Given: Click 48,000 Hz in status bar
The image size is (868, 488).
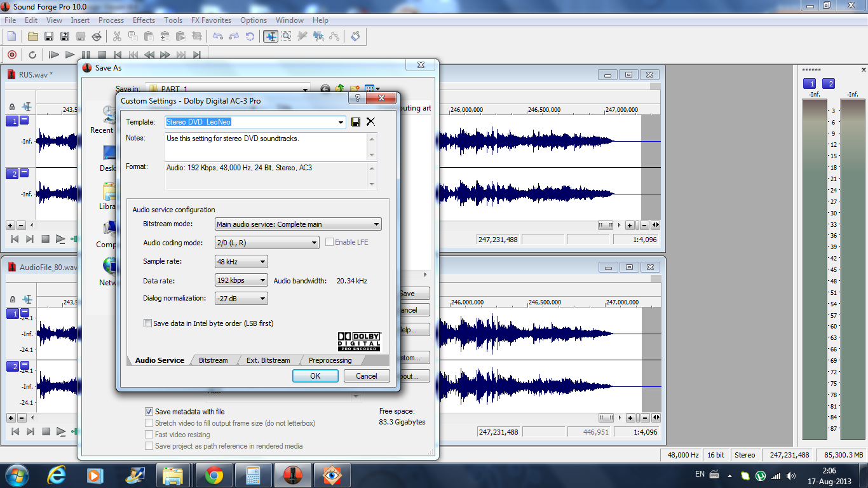Looking at the screenshot, I should [x=683, y=455].
